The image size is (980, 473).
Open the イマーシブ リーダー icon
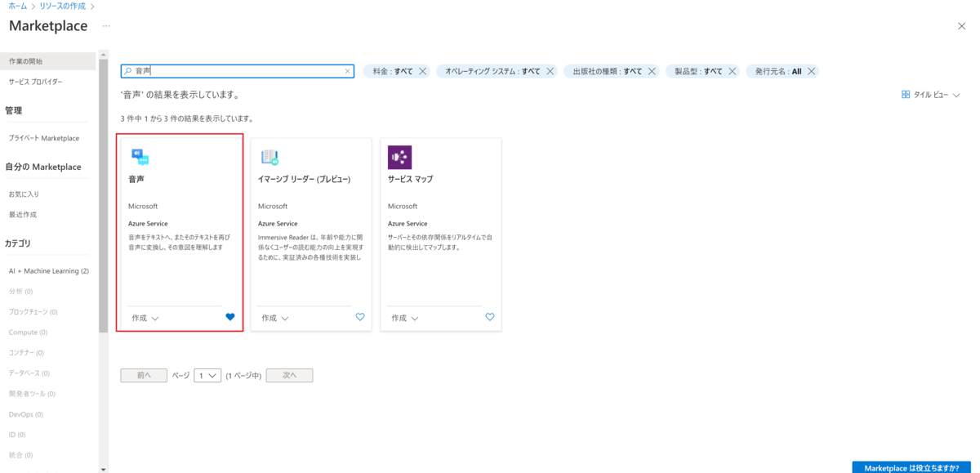(x=269, y=157)
